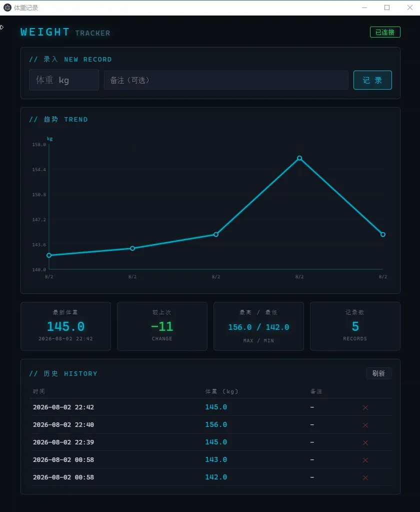Refresh history with the 刷新 button

(378, 373)
